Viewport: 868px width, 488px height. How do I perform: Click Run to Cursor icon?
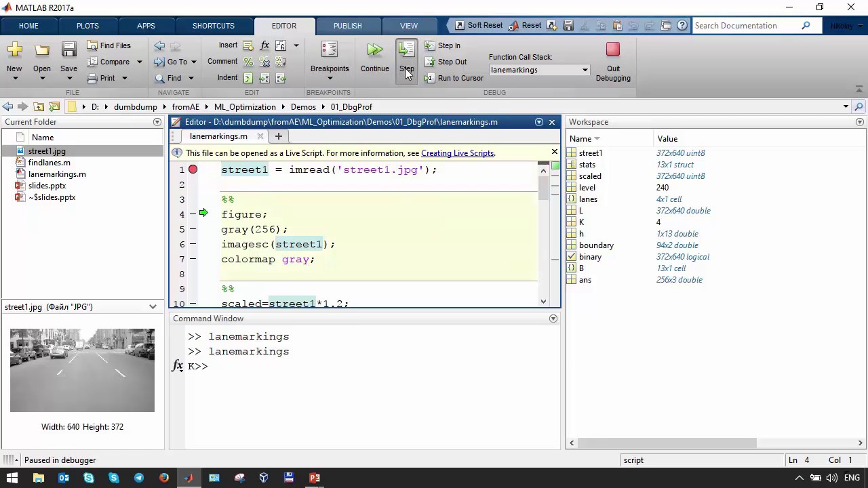[430, 78]
